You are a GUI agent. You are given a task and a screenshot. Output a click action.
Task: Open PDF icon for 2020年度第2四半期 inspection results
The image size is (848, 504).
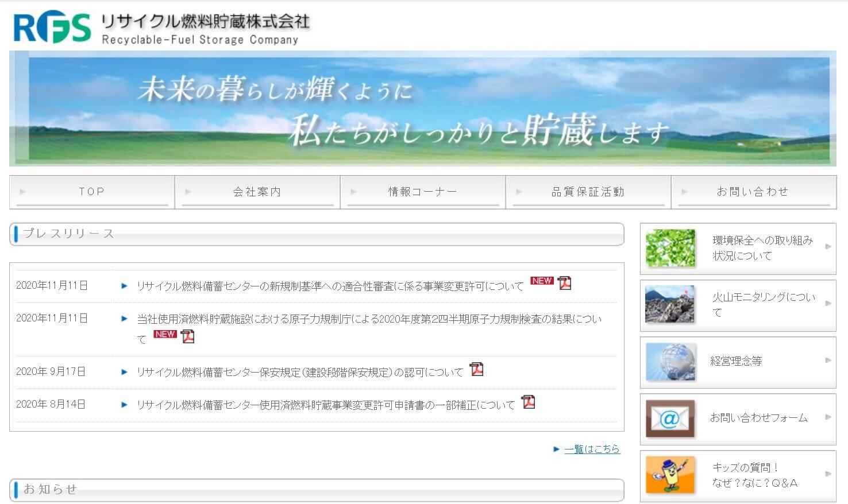coord(188,336)
